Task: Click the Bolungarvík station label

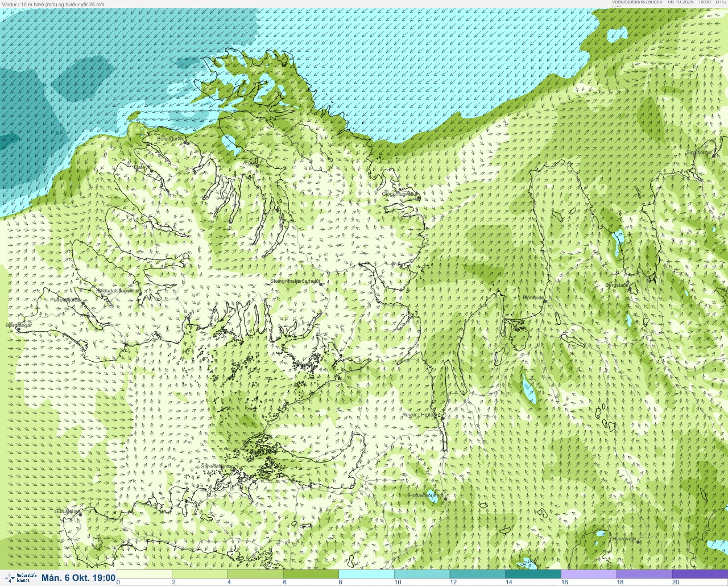Action: pyautogui.click(x=171, y=139)
